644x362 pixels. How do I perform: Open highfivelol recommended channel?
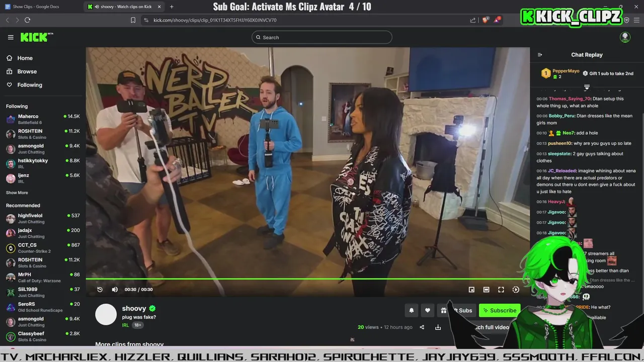43,218
